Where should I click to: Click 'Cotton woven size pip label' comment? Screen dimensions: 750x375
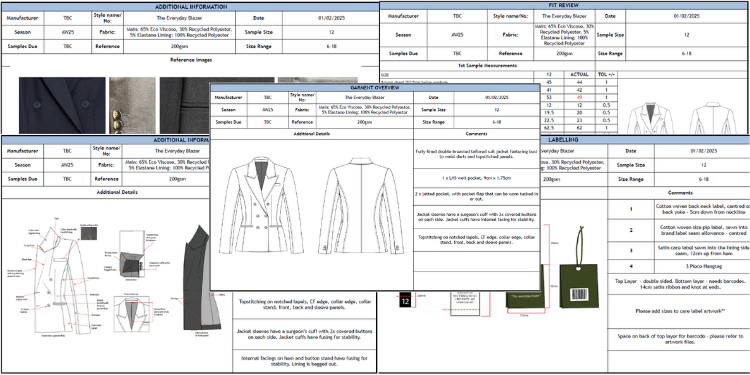pos(702,230)
